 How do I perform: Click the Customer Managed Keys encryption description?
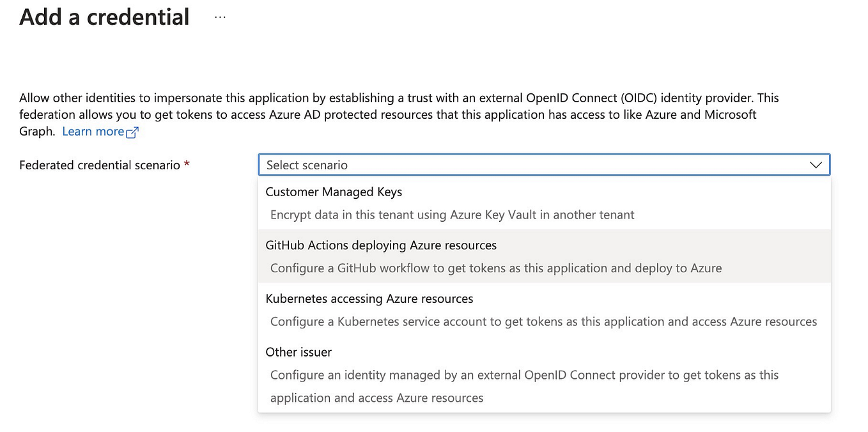[453, 215]
